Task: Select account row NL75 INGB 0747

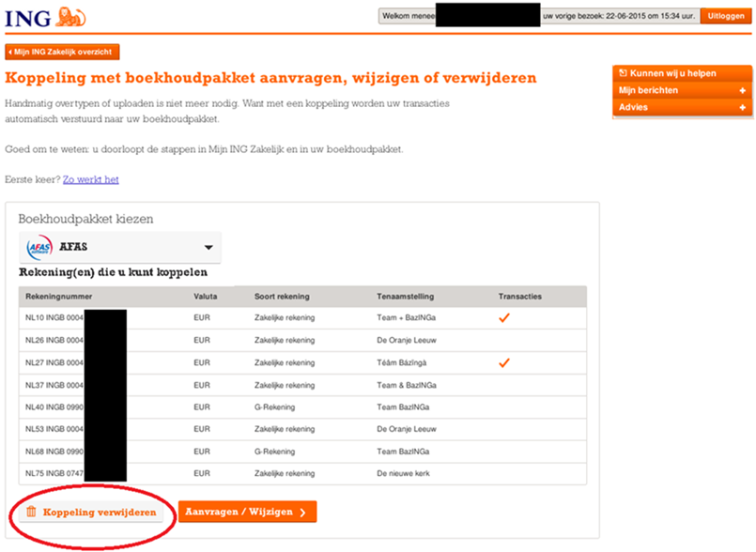Action: coord(302,473)
